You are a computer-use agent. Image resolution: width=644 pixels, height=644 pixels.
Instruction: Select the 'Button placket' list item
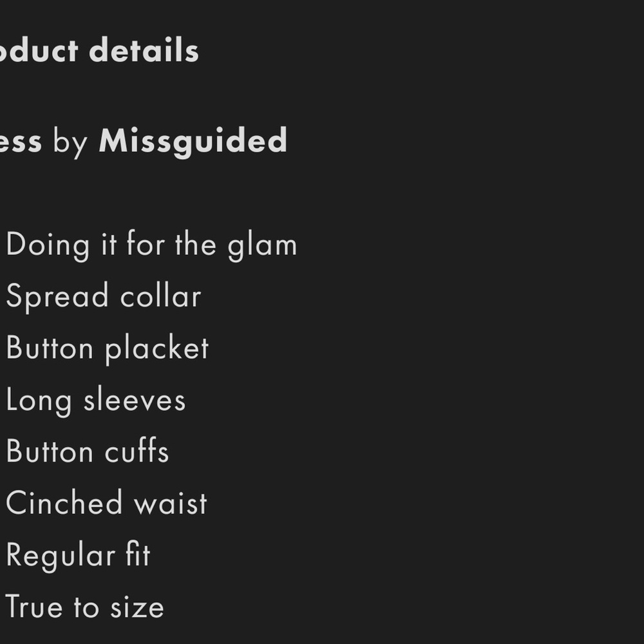point(108,348)
